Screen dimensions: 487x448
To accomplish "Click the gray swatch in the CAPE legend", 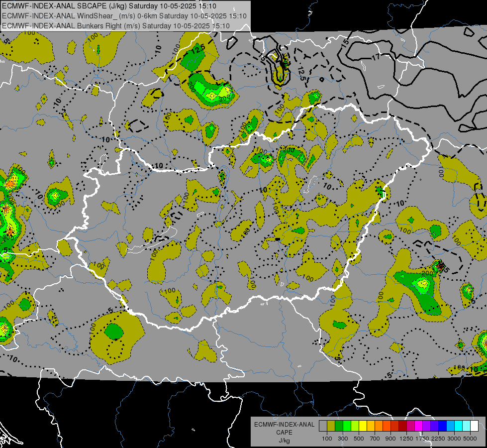I will pyautogui.click(x=323, y=426).
